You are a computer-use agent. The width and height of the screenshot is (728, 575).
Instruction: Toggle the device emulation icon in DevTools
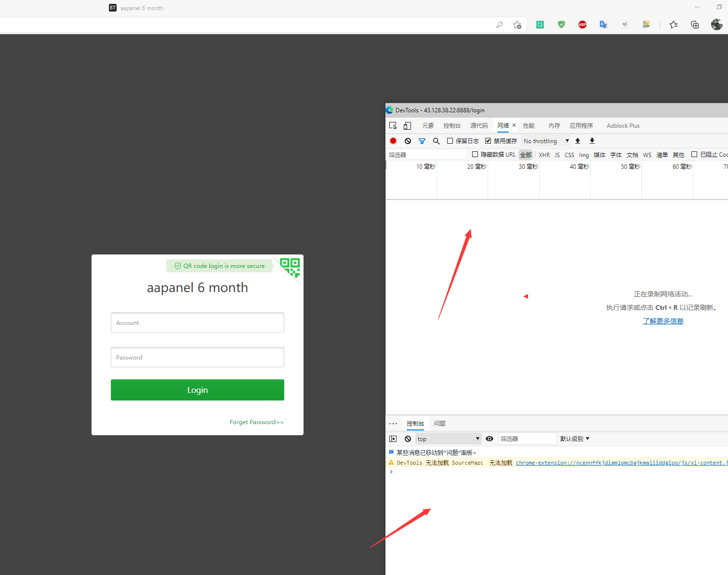pyautogui.click(x=407, y=126)
